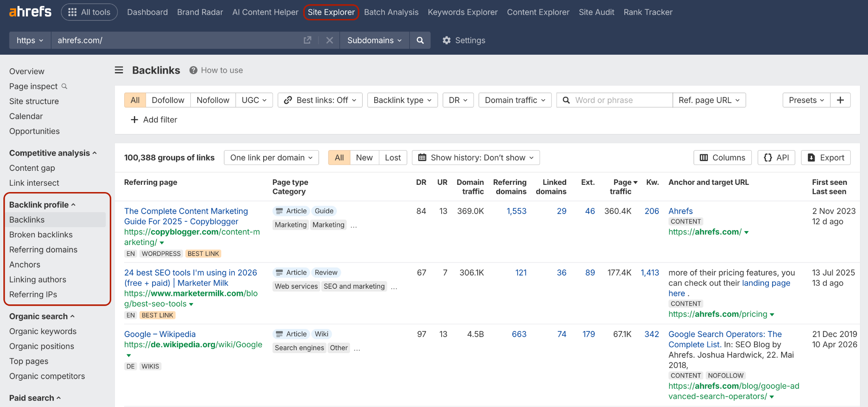This screenshot has height=407, width=868.
Task: Collapse Competitive analysis section
Action: (53, 153)
